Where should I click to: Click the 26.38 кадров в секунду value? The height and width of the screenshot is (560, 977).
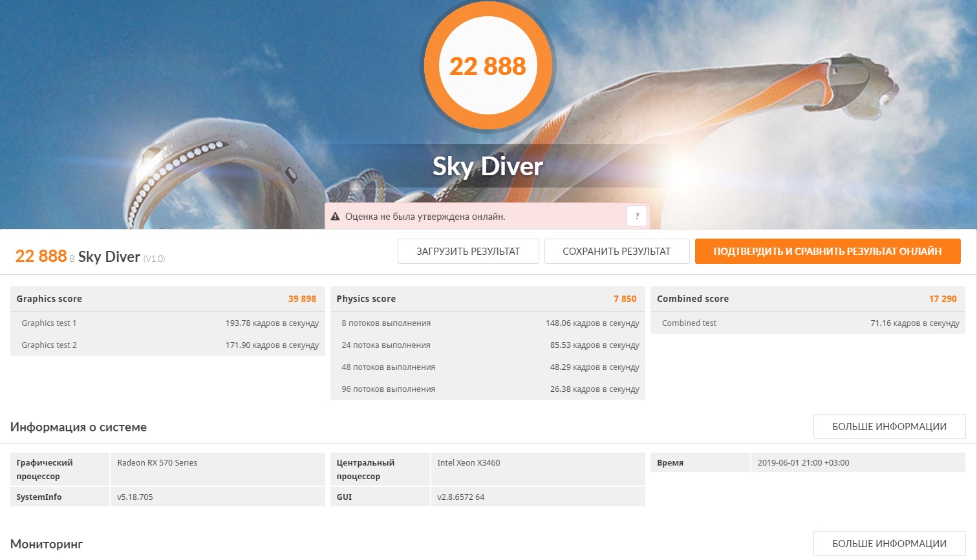[x=595, y=389]
